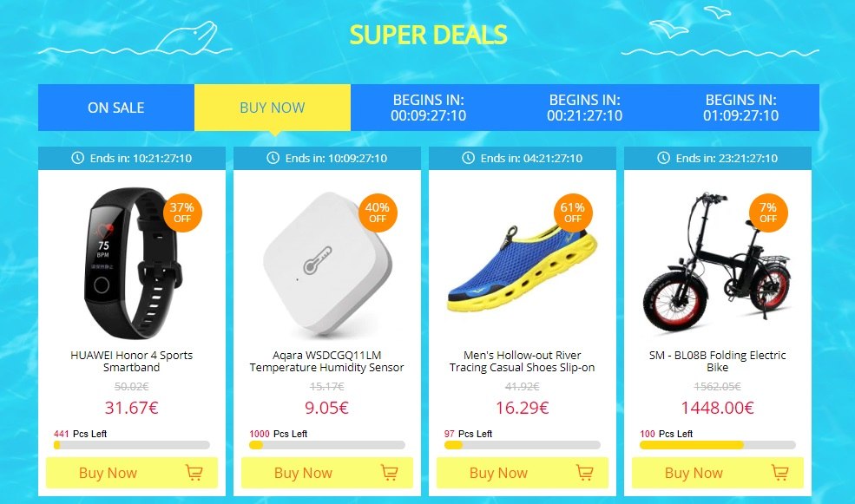This screenshot has height=504, width=855.
Task: Click cart icon on HUAWEI Smartband Buy Now
Action: pos(194,472)
